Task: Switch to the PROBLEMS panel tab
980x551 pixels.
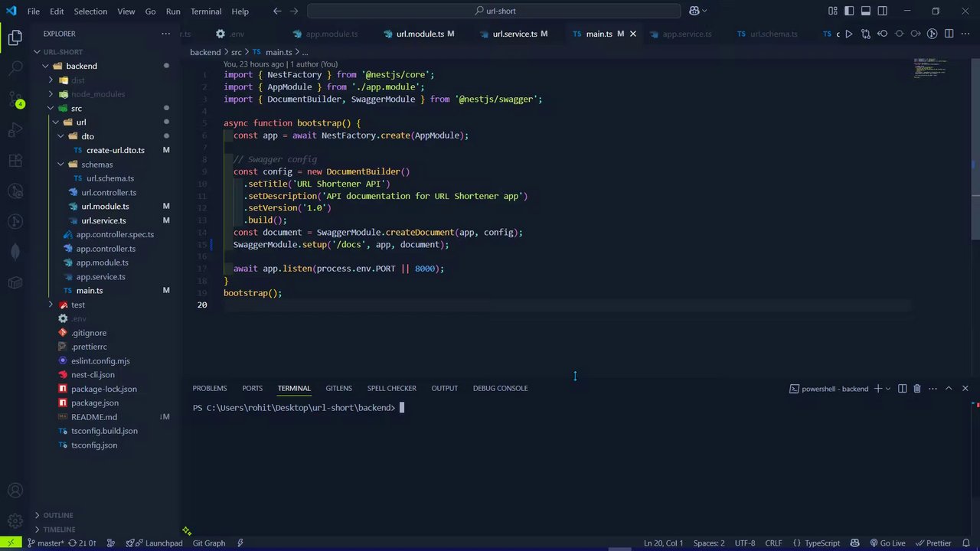Action: coord(209,388)
